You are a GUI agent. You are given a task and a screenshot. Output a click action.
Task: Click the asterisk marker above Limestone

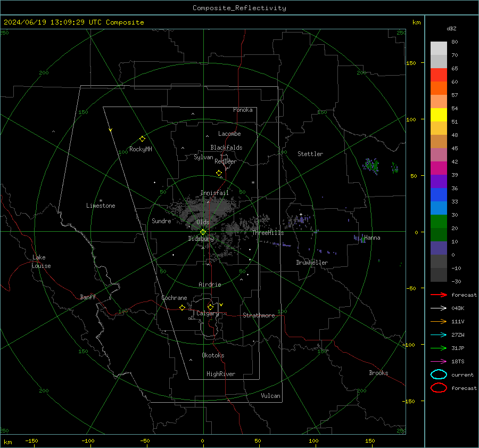coord(101,201)
